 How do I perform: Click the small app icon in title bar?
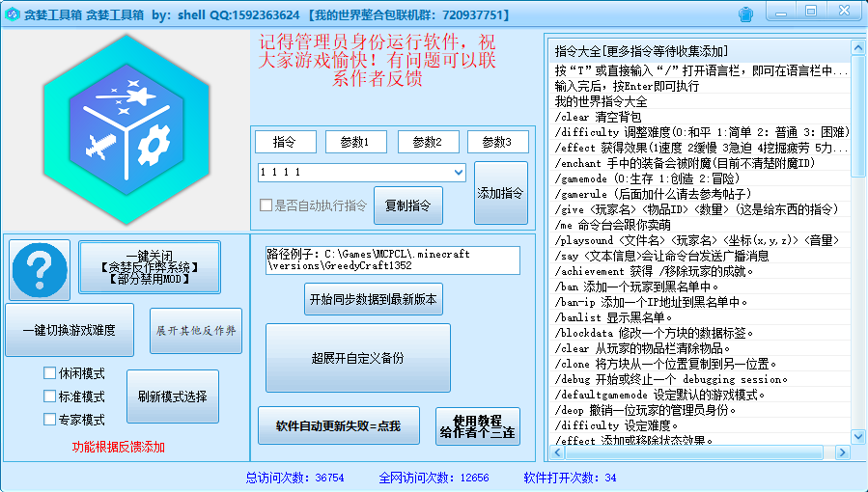pos(13,14)
